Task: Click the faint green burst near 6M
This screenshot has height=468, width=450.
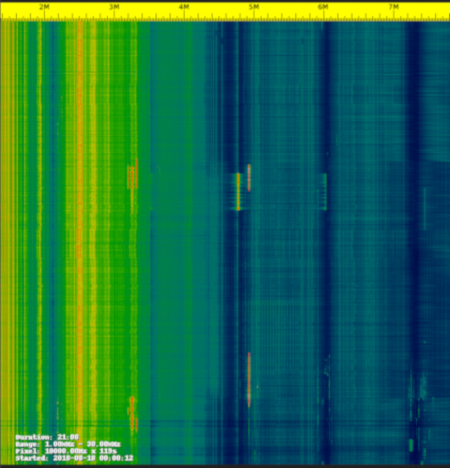Action: [x=324, y=192]
